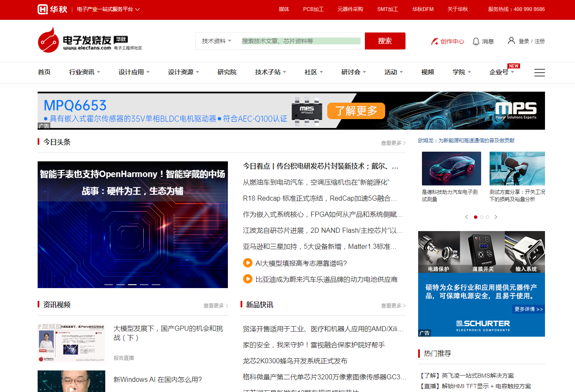Click 更多详情 on Schurter ad
The width and height of the screenshot is (575, 392).
(x=528, y=309)
